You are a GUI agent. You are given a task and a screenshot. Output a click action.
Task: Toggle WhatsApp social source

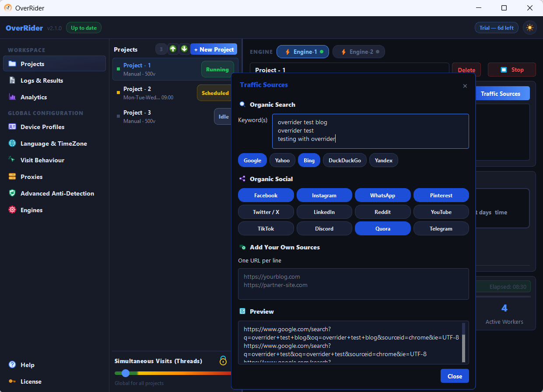[383, 196]
